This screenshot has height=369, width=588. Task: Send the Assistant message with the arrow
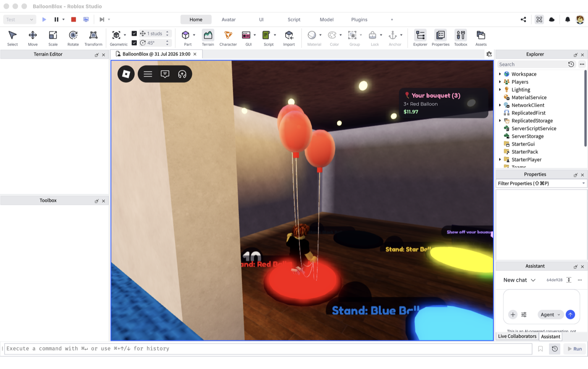[570, 314]
